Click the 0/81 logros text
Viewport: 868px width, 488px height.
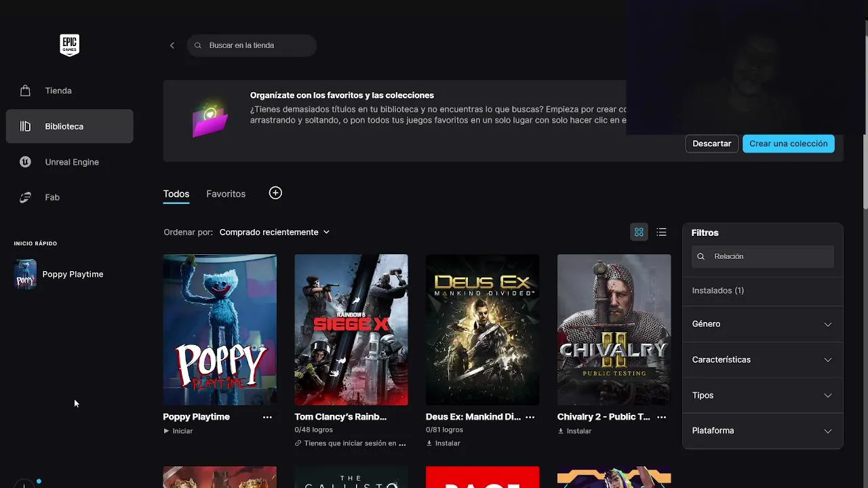(x=444, y=430)
